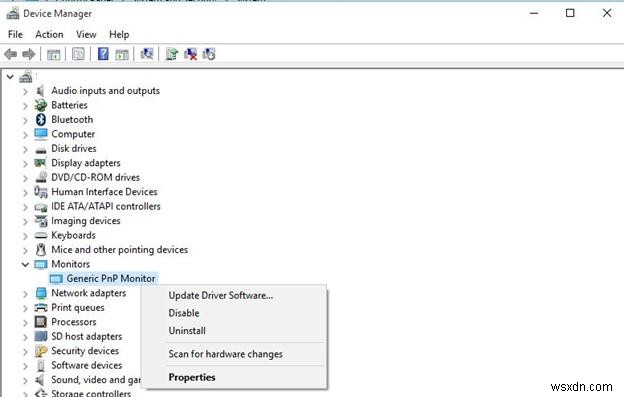Minimize the Device Manager window
The image size is (624, 397).
[534, 13]
